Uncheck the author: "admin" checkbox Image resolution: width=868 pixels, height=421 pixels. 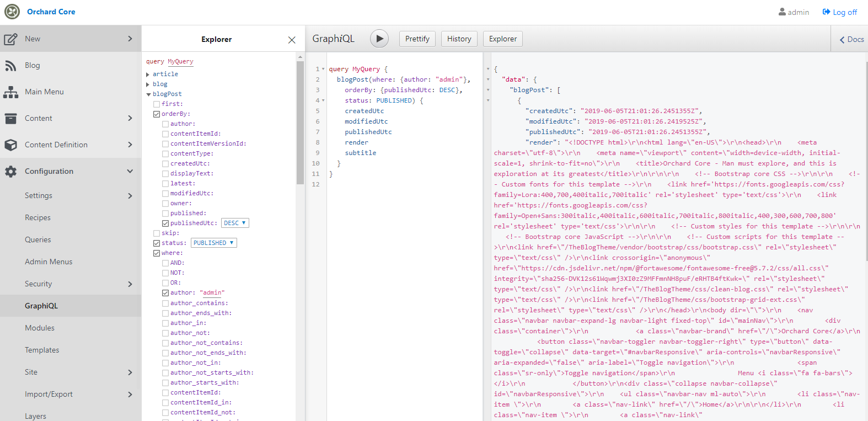coord(165,292)
